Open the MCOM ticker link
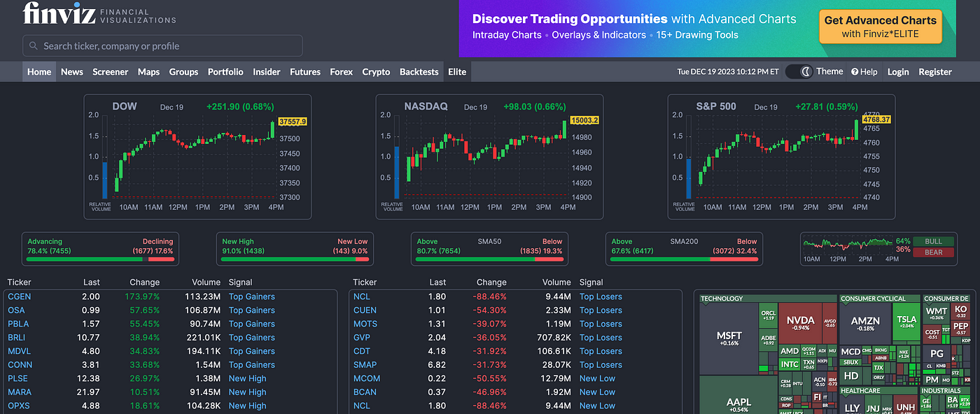 pyautogui.click(x=367, y=378)
